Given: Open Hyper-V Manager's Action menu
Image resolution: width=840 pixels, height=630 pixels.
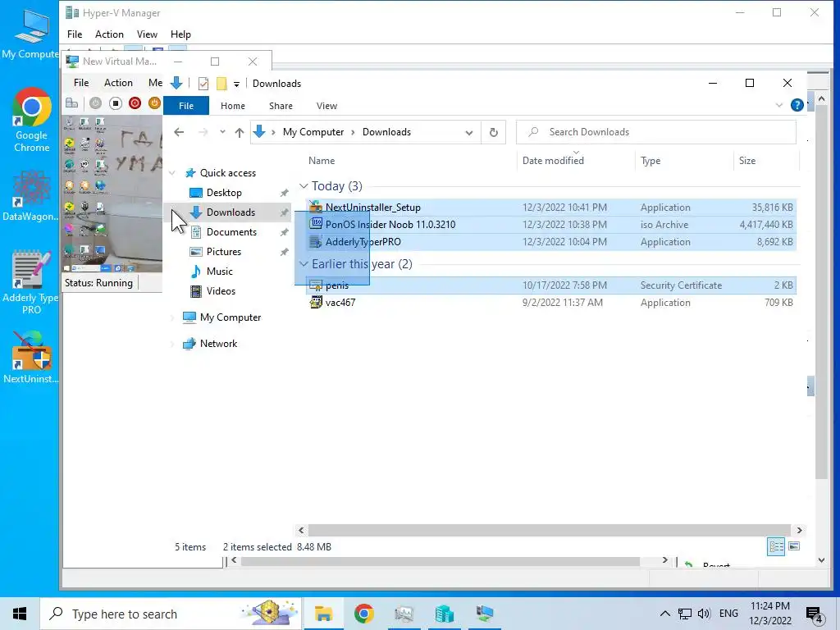Looking at the screenshot, I should pos(109,34).
